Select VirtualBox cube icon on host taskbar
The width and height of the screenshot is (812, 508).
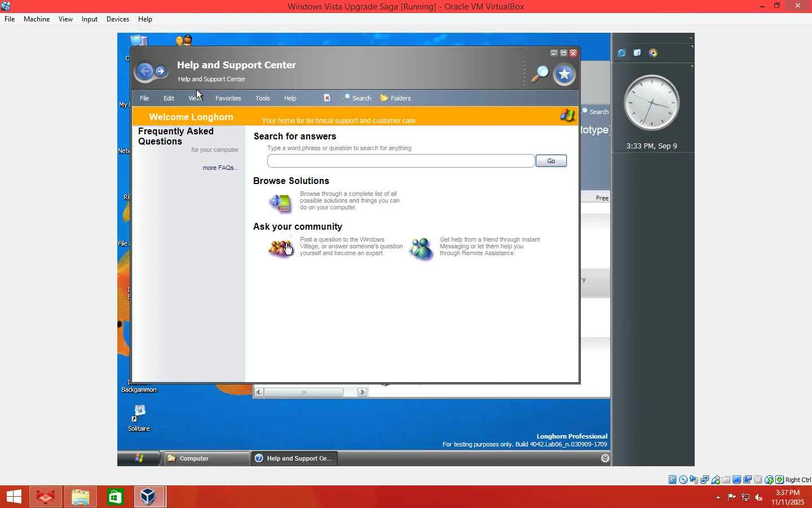[149, 497]
